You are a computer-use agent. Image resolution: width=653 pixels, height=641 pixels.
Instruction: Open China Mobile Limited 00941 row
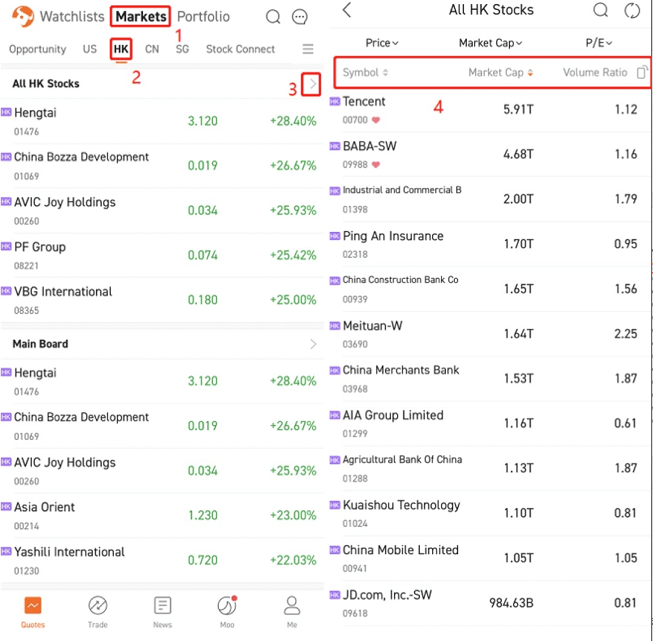click(490, 559)
